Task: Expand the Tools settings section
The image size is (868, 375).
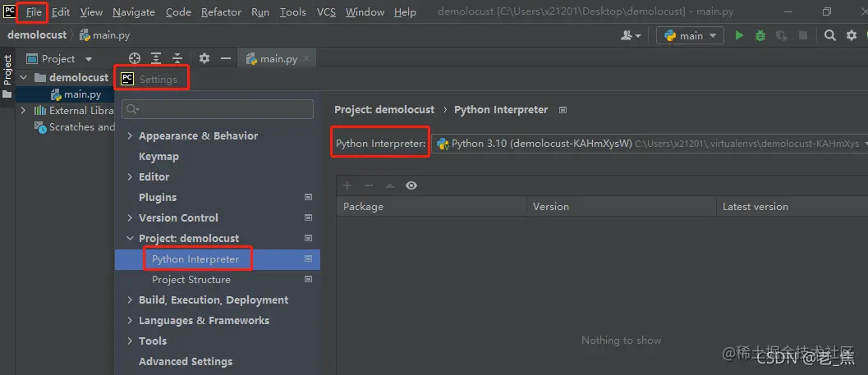Action: [x=130, y=341]
